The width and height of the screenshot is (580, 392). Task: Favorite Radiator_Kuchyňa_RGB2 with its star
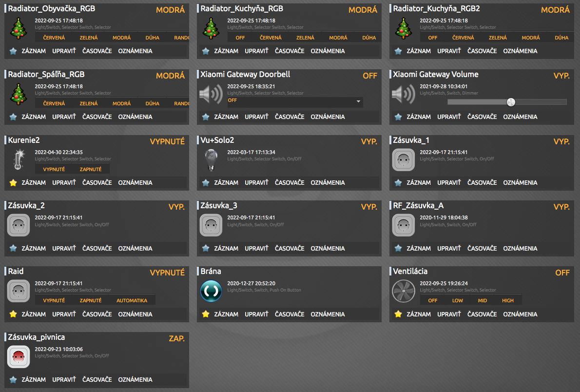[x=398, y=51]
